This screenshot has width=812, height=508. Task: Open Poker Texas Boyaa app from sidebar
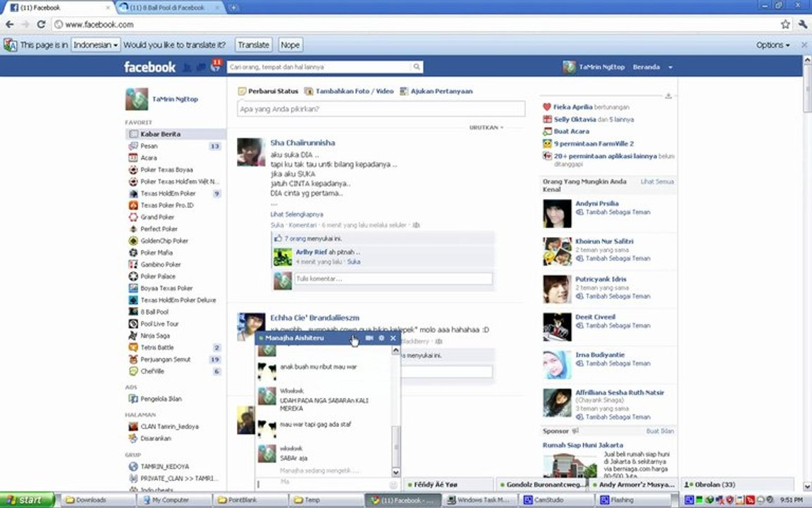166,169
